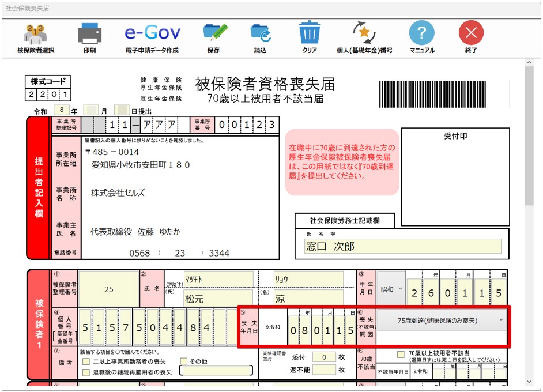
Task: Click representative name 代表取締役 佐藤 ゆたか
Action: click(135, 232)
